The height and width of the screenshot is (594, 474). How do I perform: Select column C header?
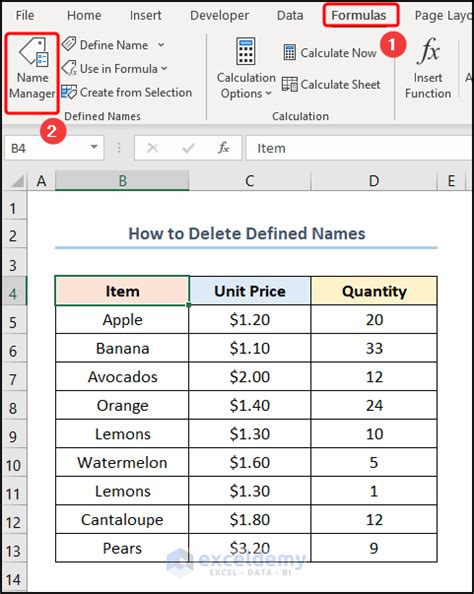coord(249,181)
